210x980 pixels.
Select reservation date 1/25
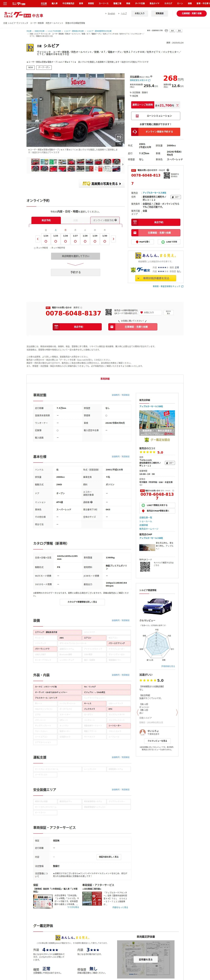56,239
